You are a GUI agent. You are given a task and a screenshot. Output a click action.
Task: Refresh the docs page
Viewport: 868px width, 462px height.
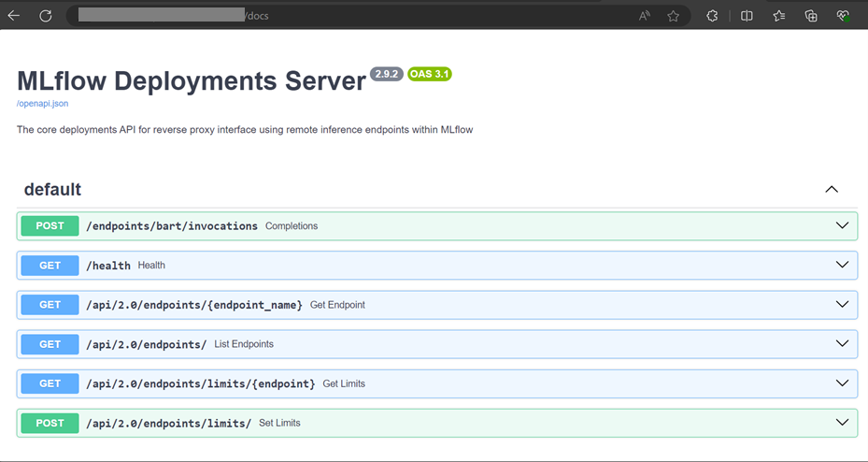[46, 16]
